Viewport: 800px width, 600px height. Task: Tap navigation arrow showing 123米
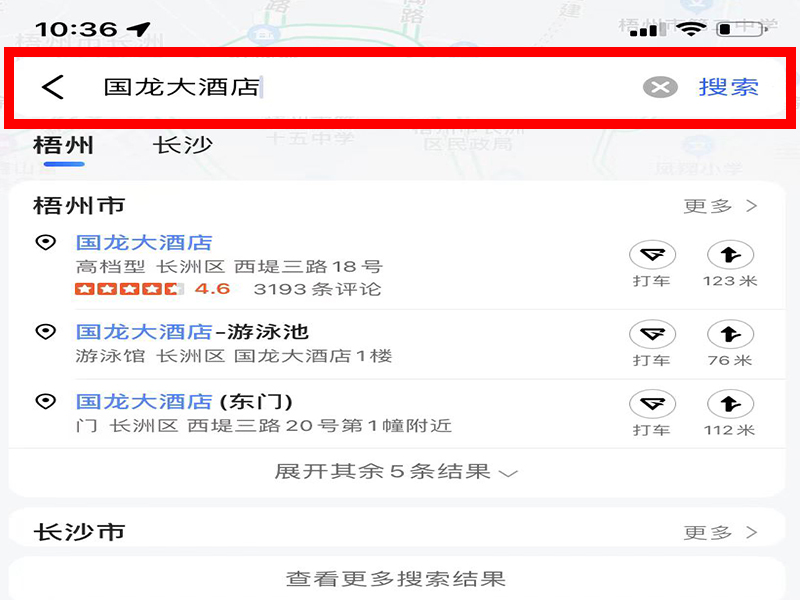(x=730, y=255)
